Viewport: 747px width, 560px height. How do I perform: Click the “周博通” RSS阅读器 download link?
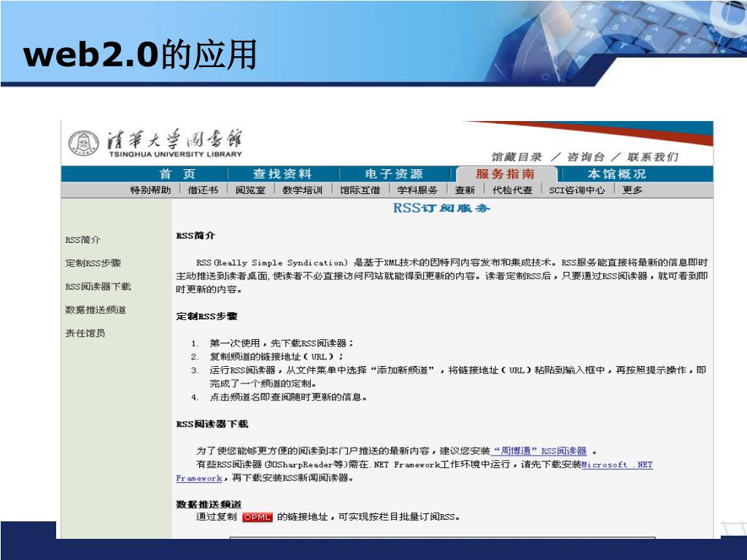pos(539,451)
